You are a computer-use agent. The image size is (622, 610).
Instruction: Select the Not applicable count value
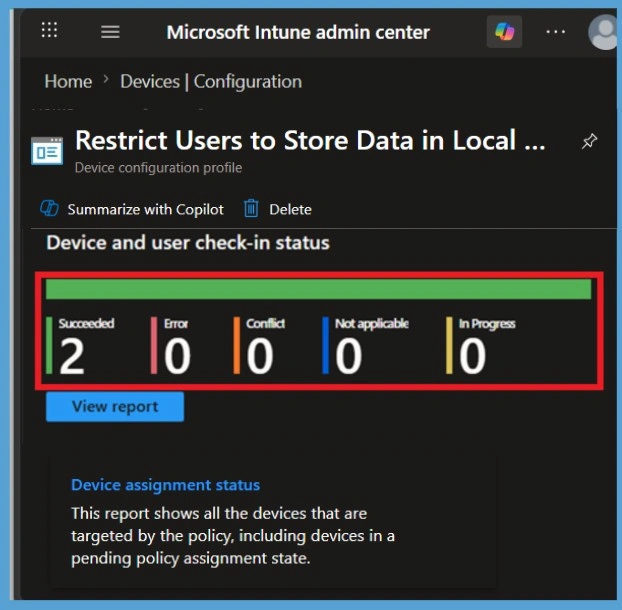349,357
